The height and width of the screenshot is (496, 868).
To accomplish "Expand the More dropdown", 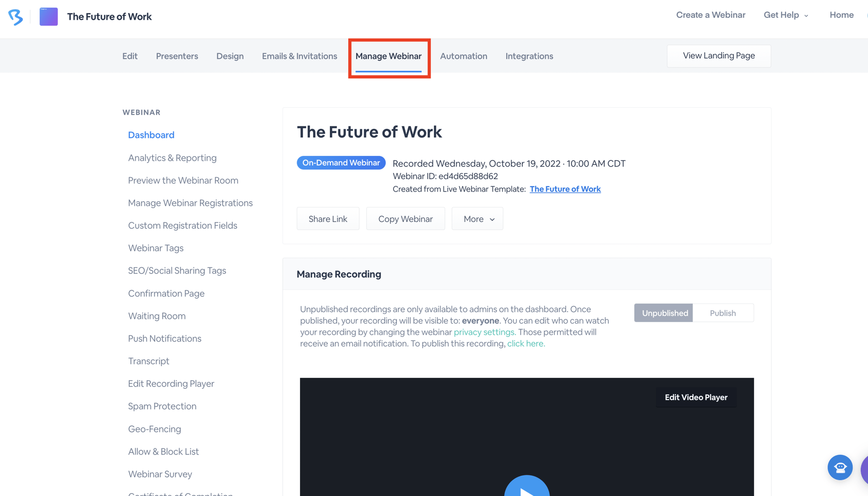I will point(477,219).
